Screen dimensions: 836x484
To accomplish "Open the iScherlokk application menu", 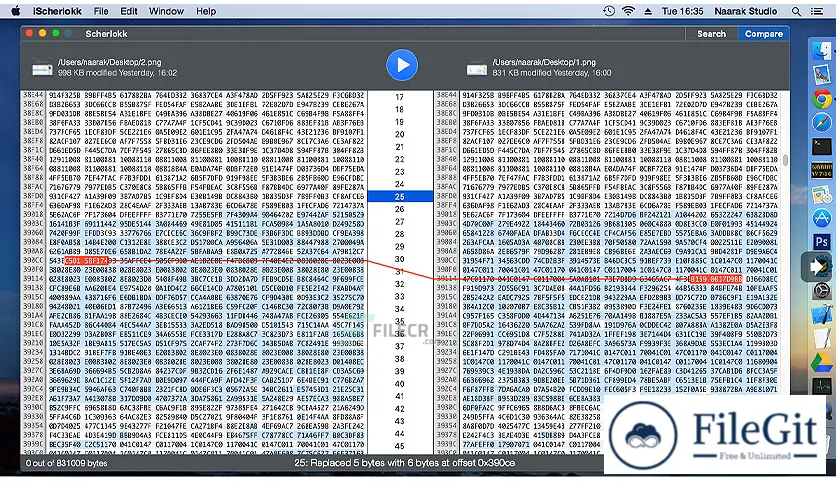I will tap(57, 11).
